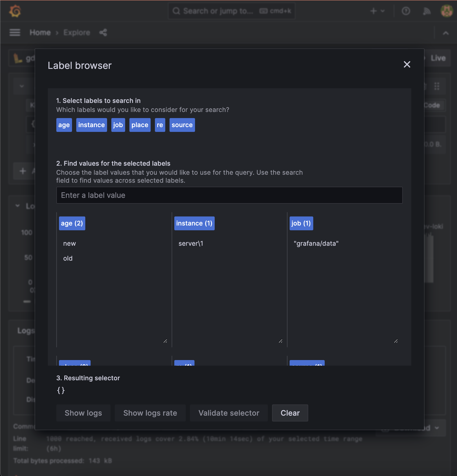The image size is (457, 476).
Task: Click the Grafana logo
Action: (15, 11)
